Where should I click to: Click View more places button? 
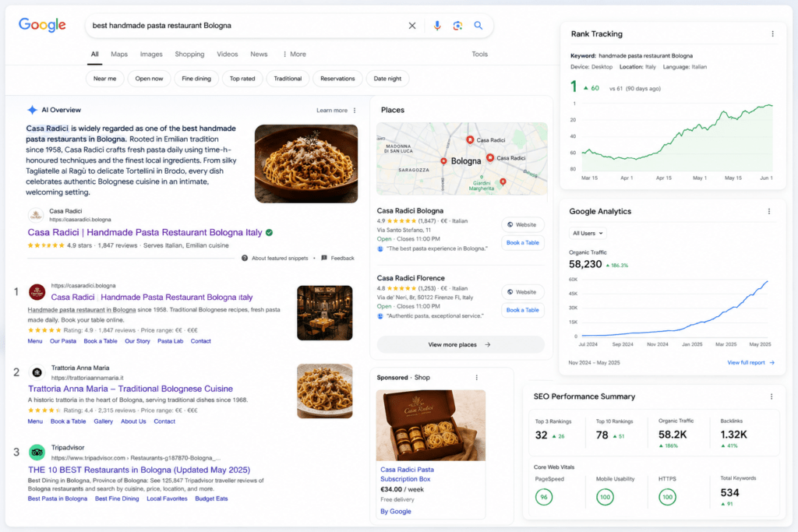tap(460, 345)
